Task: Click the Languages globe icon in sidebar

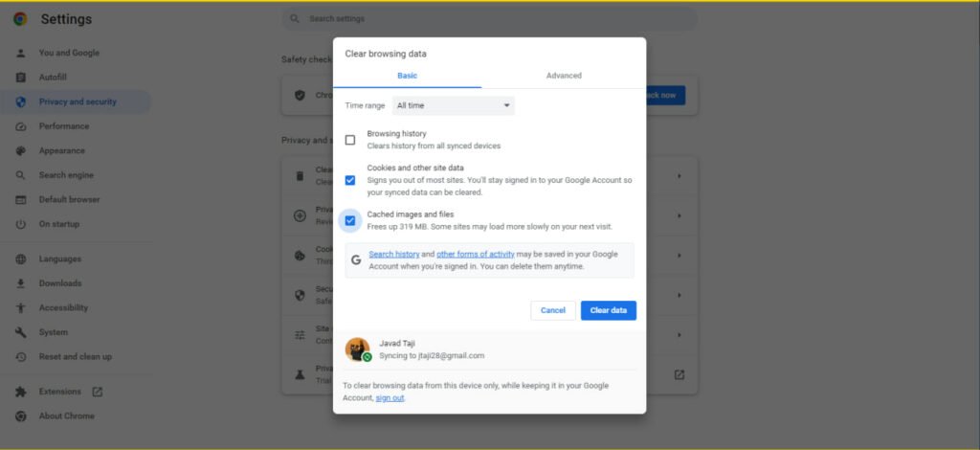Action: (20, 259)
